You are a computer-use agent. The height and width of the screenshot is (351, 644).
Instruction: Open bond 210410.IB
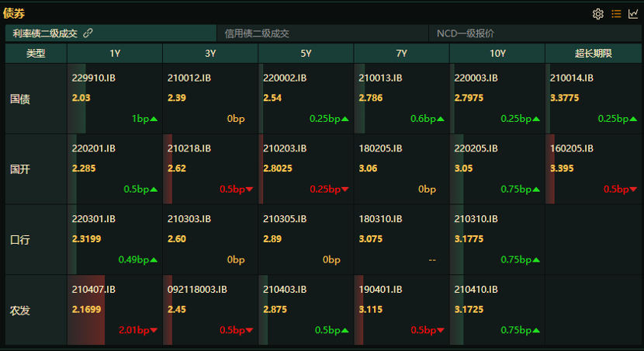click(x=476, y=290)
